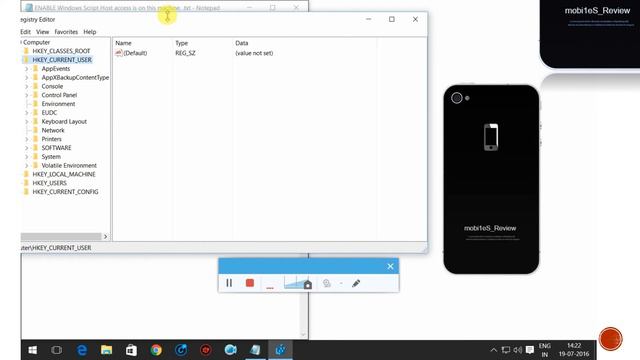Open the View menu in Registry Editor
Screen dimensions: 640x360
[x=42, y=32]
